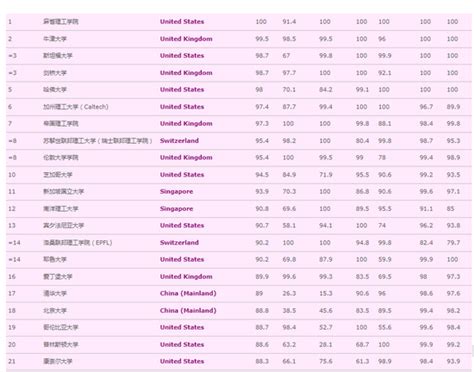Click the value 78 in the =8 row
474x372 pixels.
(382, 158)
